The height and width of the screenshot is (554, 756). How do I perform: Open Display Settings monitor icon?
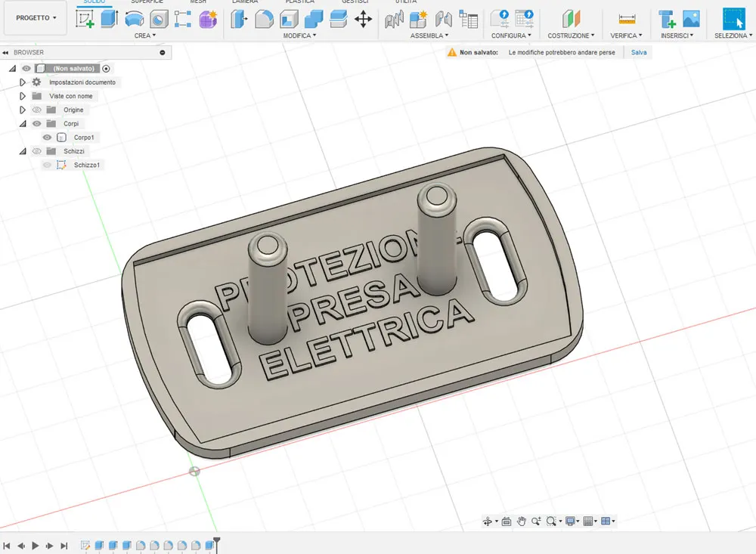point(570,522)
